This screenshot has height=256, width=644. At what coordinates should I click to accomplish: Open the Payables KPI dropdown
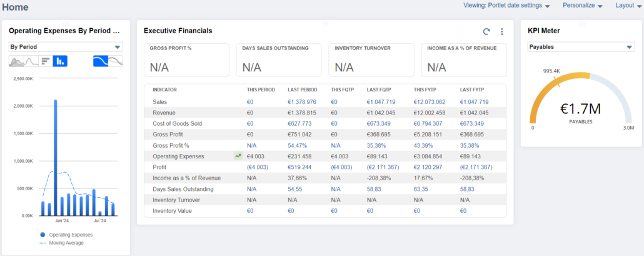click(581, 47)
